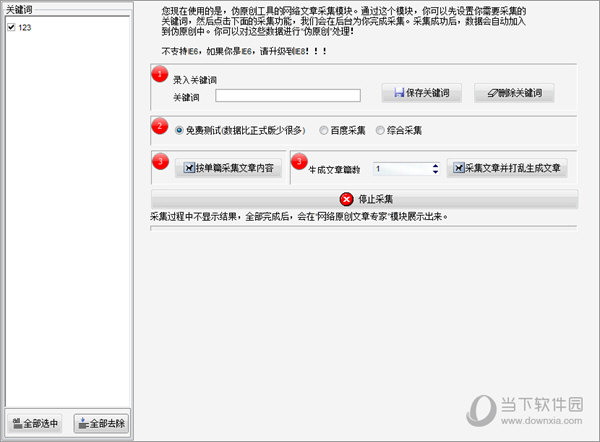The image size is (600, 442).
Task: Click the 生成文章篇数 number field
Action: coord(400,169)
